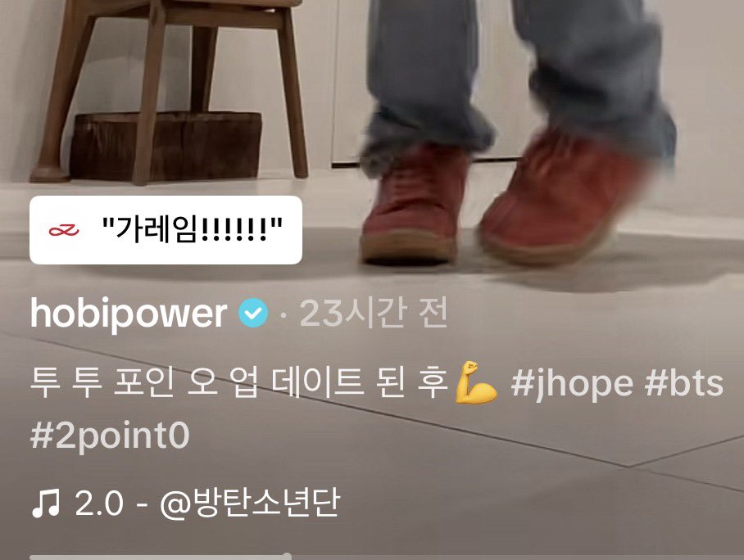Open the "가레임!!!!!!" comment bubble

(166, 230)
